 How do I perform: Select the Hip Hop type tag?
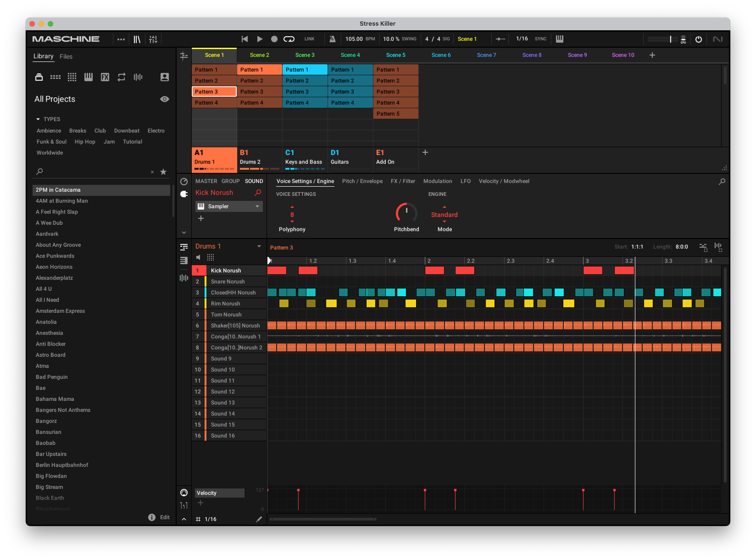[x=85, y=142]
